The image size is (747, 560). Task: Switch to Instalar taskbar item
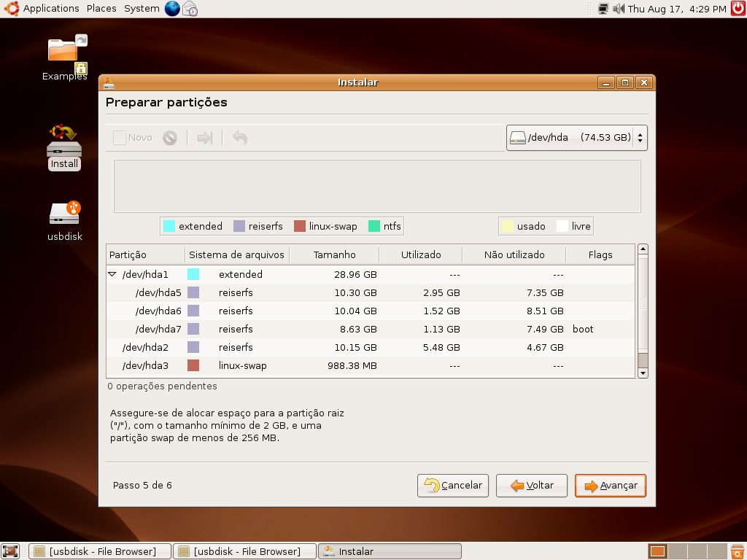click(x=390, y=551)
